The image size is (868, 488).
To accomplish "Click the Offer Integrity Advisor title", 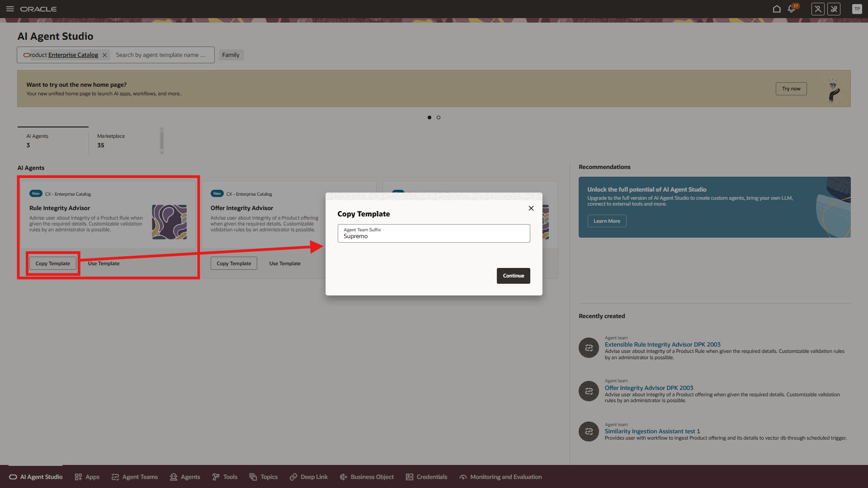I will click(242, 208).
